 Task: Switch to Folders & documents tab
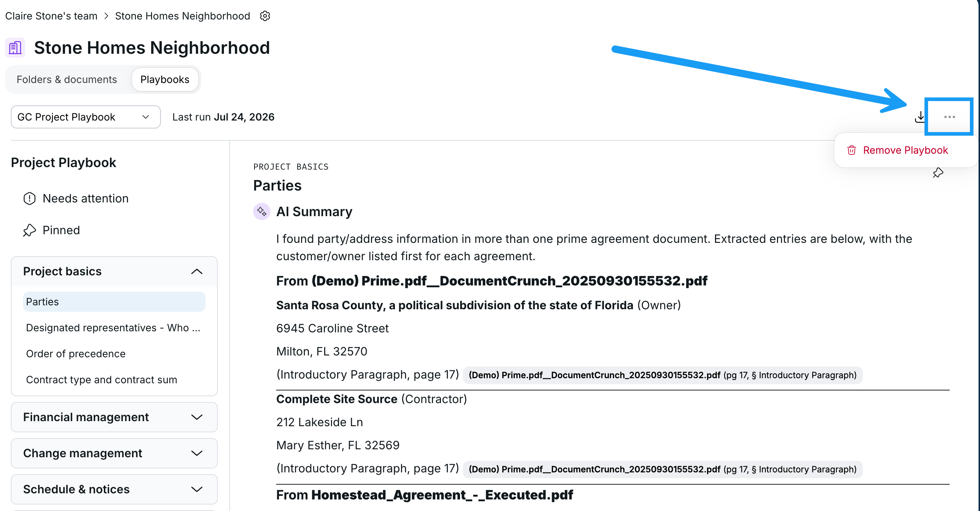67,79
